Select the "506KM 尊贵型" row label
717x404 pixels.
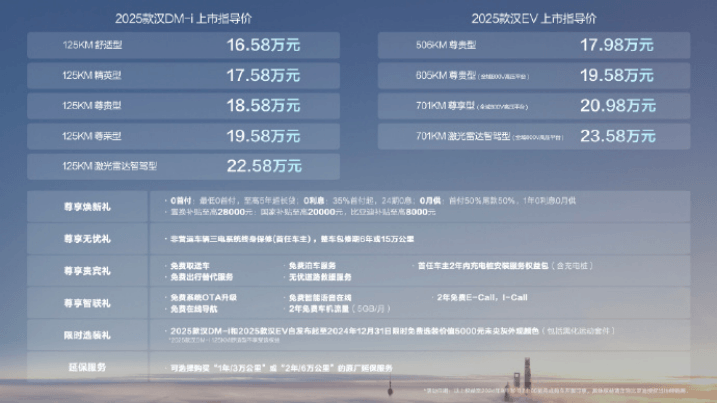(446, 45)
